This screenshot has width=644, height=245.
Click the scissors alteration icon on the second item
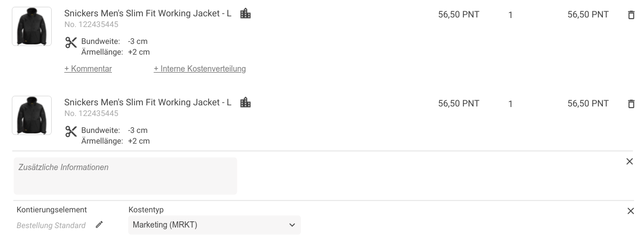pyautogui.click(x=71, y=132)
